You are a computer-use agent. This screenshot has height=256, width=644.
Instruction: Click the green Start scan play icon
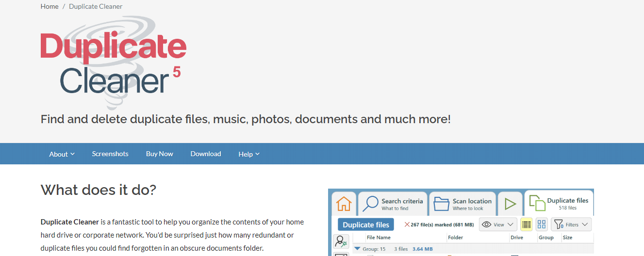(510, 204)
